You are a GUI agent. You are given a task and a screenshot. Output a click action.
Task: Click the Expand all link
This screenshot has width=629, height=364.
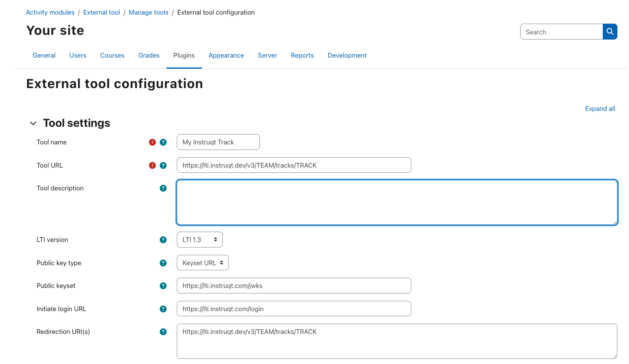[600, 109]
